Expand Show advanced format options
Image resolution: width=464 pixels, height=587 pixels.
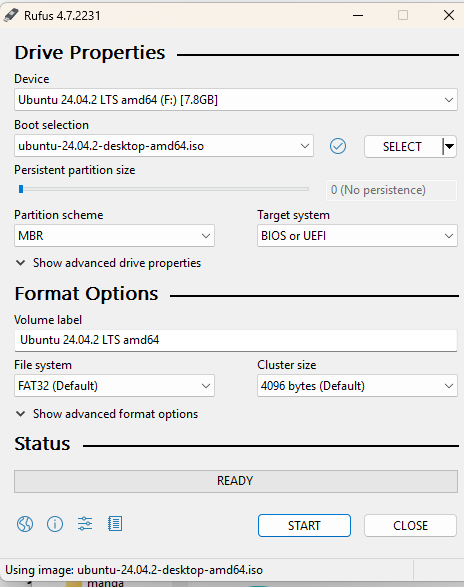[x=107, y=414]
